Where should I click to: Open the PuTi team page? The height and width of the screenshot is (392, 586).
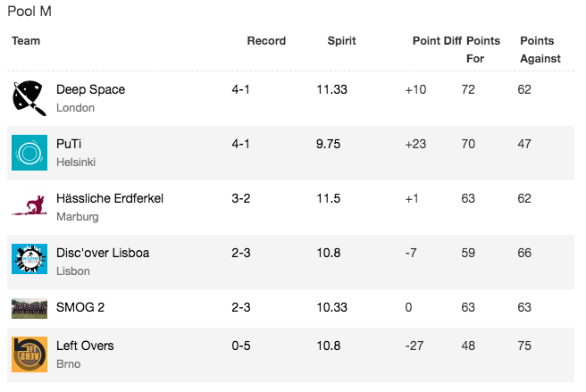[69, 144]
